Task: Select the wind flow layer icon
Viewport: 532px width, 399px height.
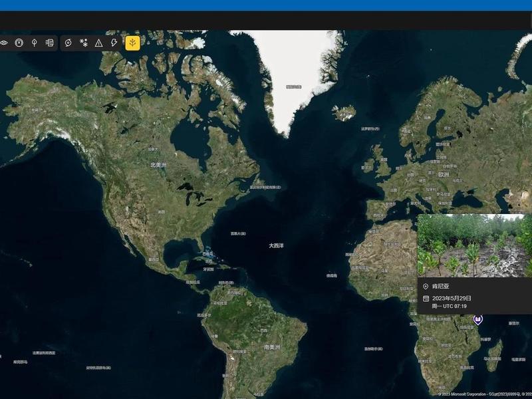Action: pyautogui.click(x=49, y=43)
